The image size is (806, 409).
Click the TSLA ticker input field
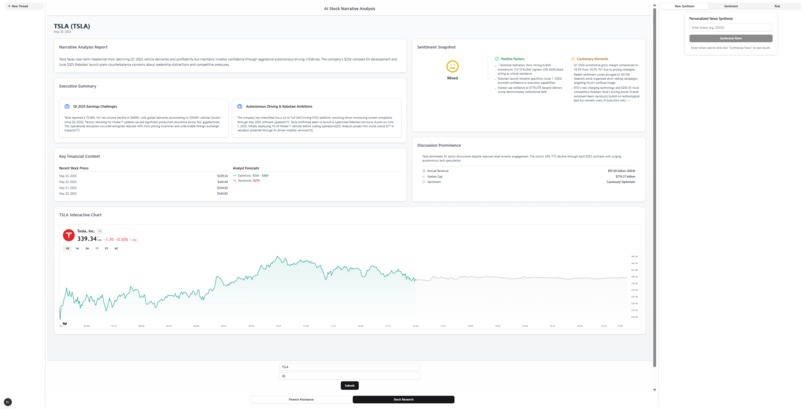(349, 367)
